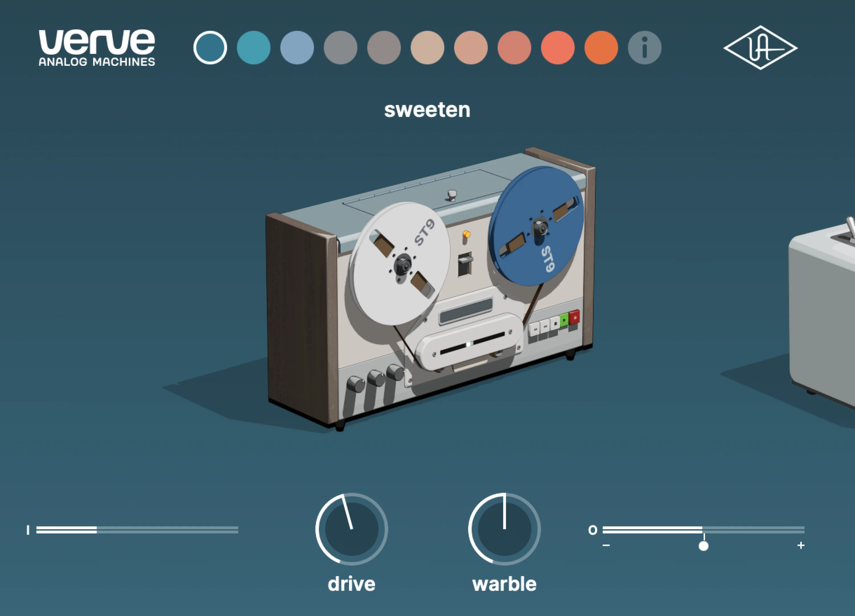The width and height of the screenshot is (855, 616).
Task: Select the light blue machine swatch
Action: [x=297, y=48]
